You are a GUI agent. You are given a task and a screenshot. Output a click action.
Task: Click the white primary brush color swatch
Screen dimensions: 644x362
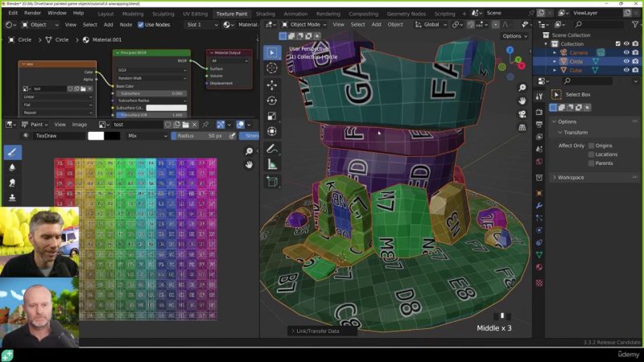tap(96, 136)
